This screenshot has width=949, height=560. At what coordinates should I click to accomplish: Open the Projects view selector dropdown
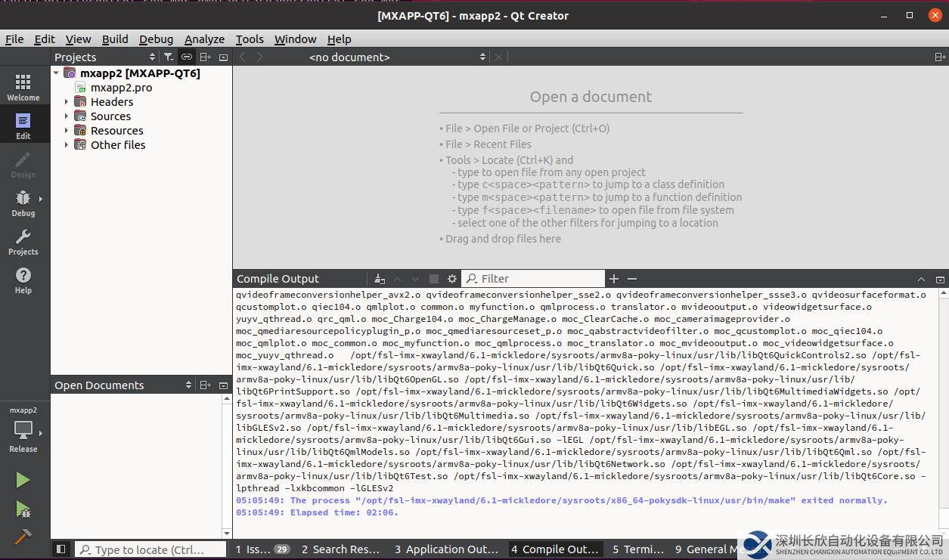click(x=105, y=57)
